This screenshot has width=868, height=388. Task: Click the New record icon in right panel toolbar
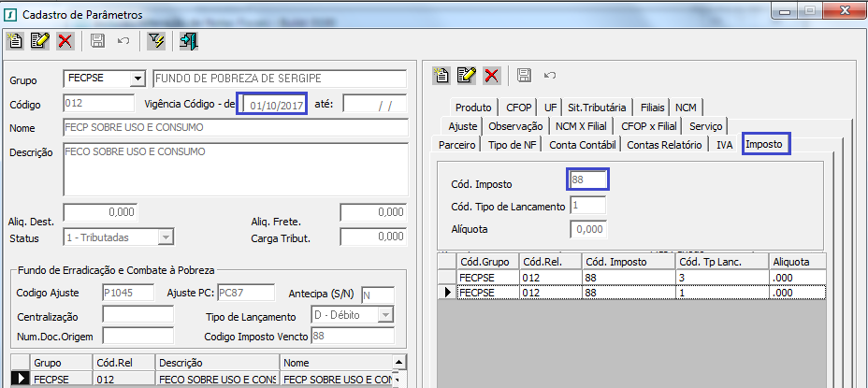point(441,75)
